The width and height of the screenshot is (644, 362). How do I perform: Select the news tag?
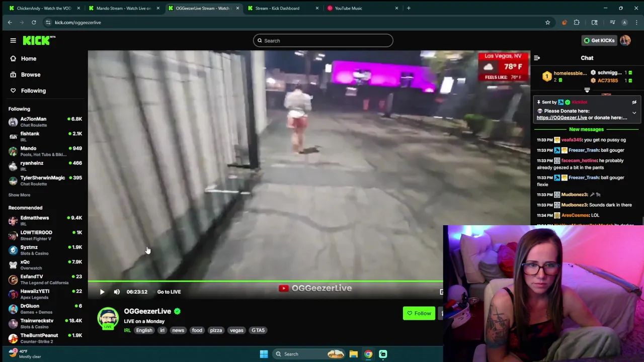[178, 330]
